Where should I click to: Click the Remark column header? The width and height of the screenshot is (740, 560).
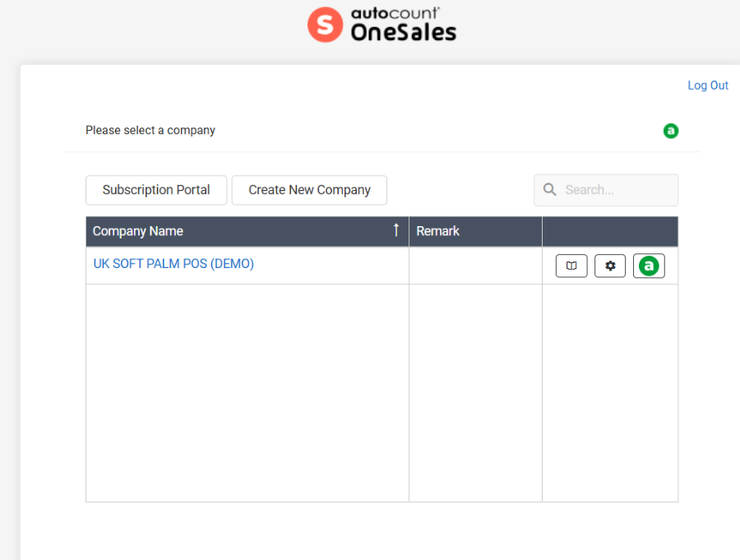point(476,231)
